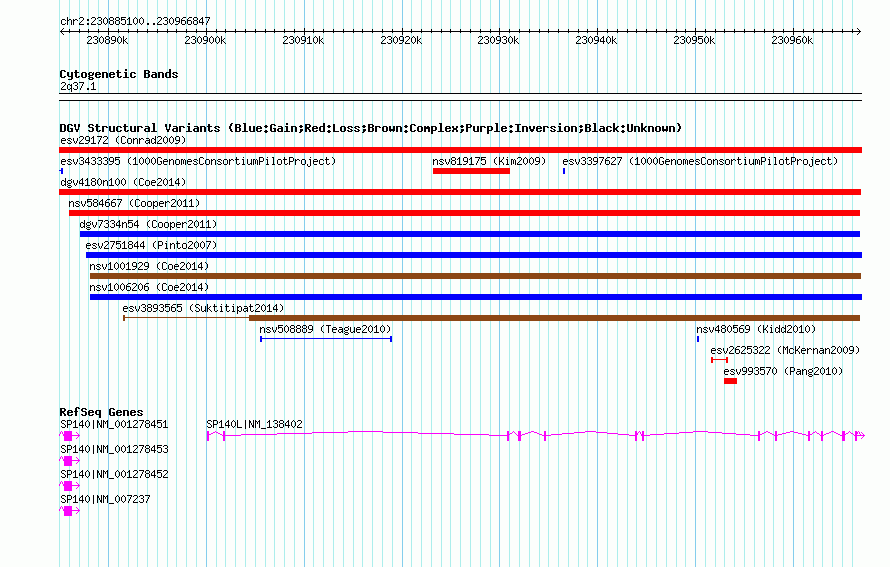Image resolution: width=890 pixels, height=567 pixels.
Task: Select the dgv7334n54 blue gain bar
Action: click(470, 234)
